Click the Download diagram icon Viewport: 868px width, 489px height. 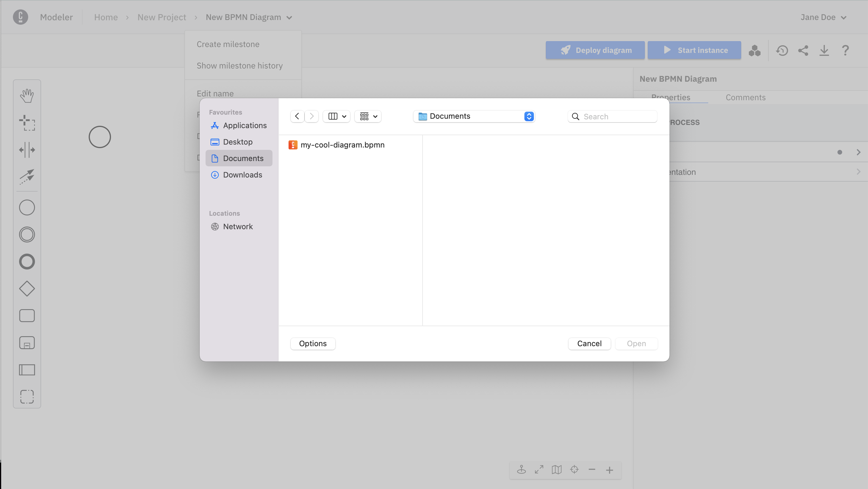click(824, 51)
